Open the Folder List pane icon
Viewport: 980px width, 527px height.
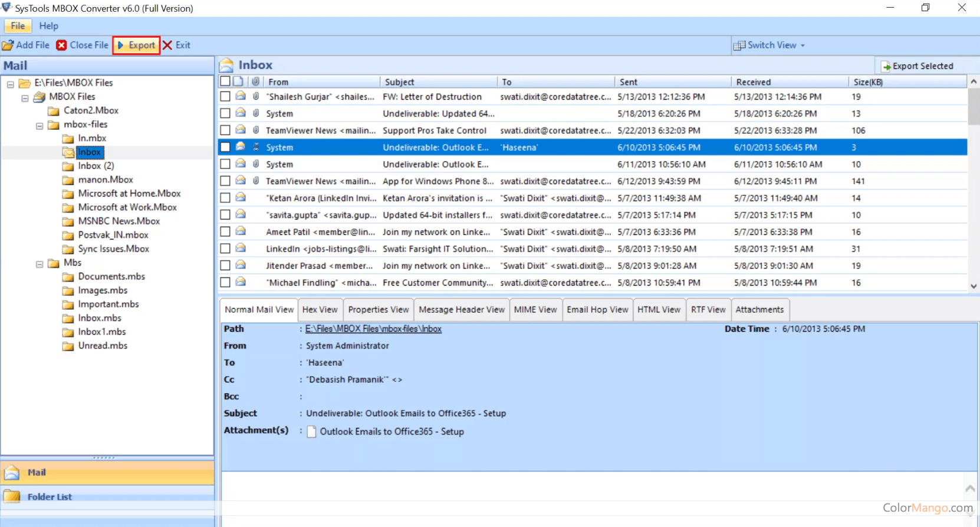(12, 496)
